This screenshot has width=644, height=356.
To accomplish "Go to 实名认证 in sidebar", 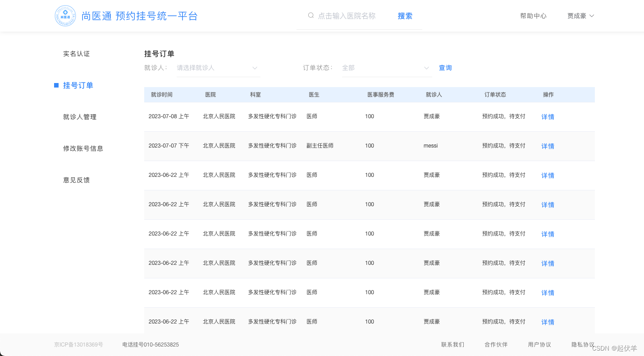I will tap(77, 54).
